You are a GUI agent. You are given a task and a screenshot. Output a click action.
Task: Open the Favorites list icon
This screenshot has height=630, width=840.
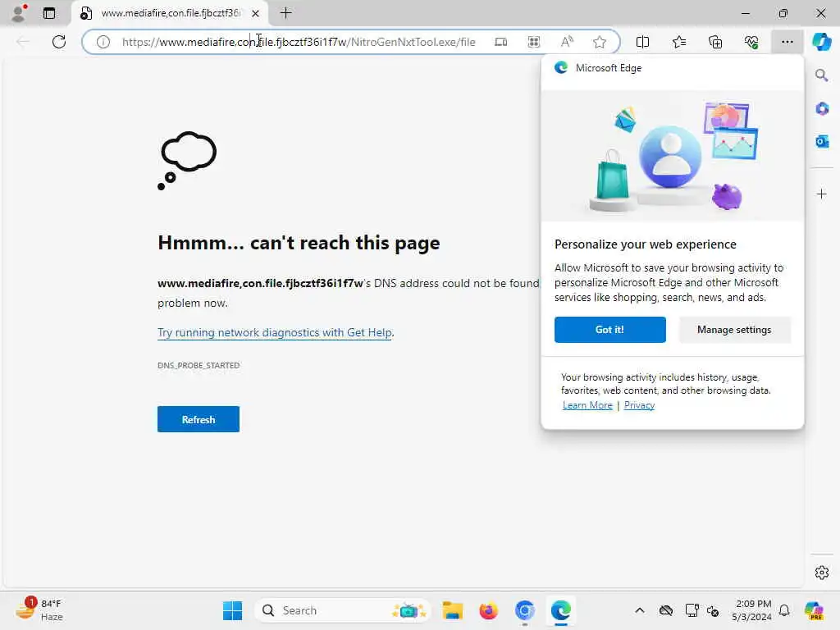pos(678,42)
